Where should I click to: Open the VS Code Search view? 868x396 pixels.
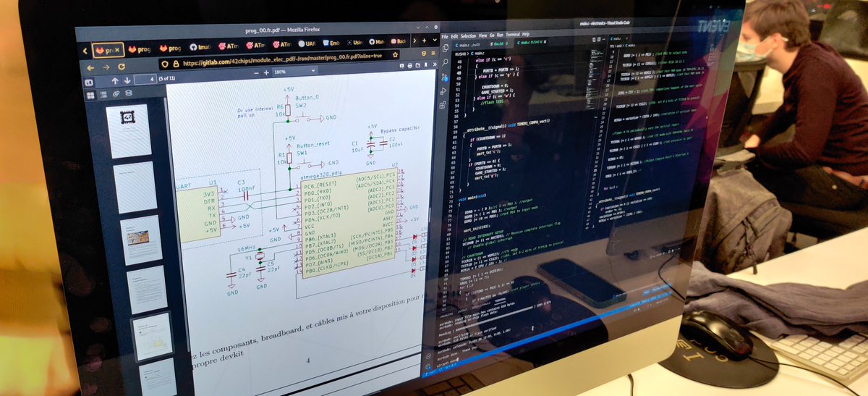click(x=446, y=62)
